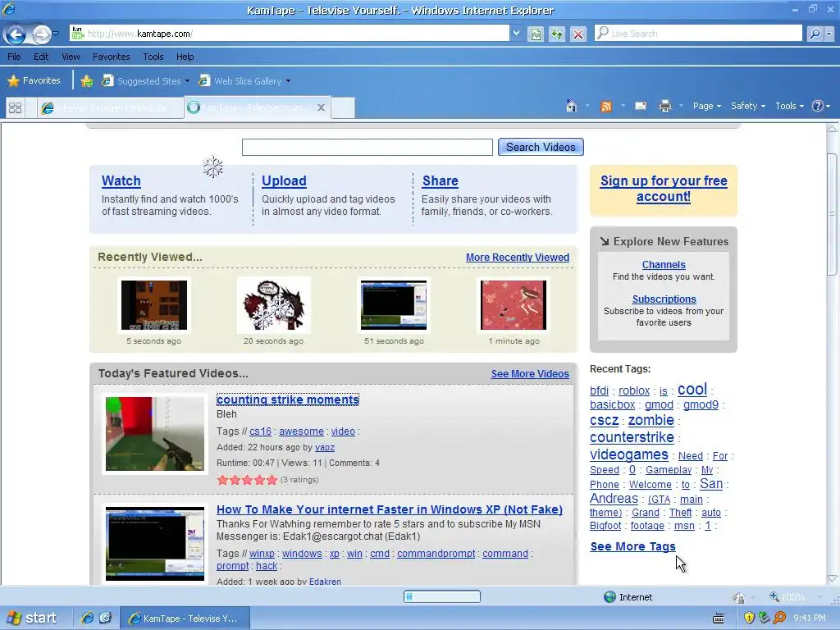Click the Refresh page icon
Screen dimensions: 840x630
pos(557,34)
